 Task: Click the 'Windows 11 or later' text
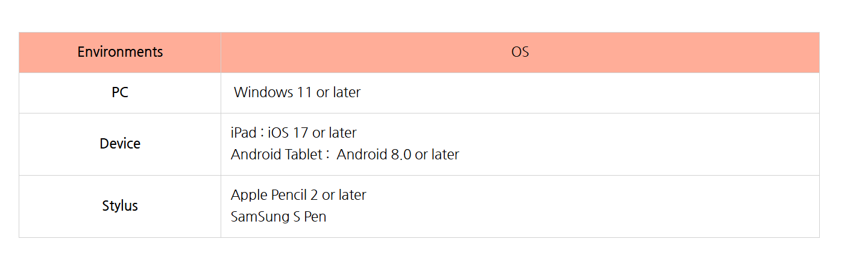point(297,92)
